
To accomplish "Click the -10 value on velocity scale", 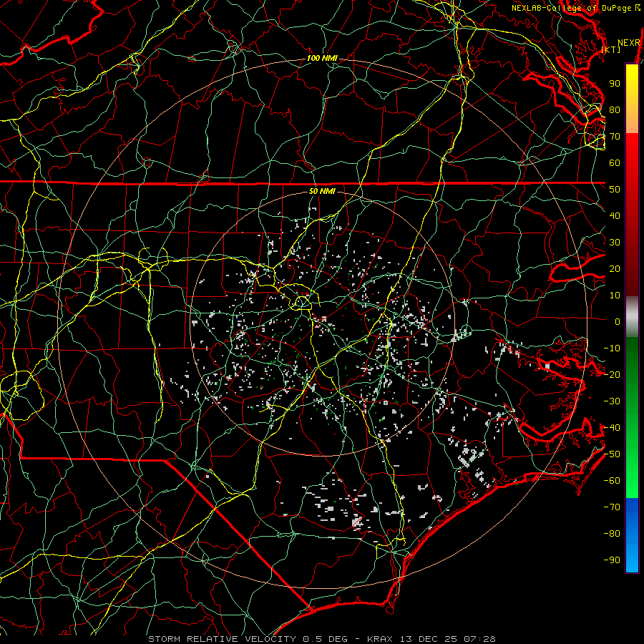I will point(612,348).
